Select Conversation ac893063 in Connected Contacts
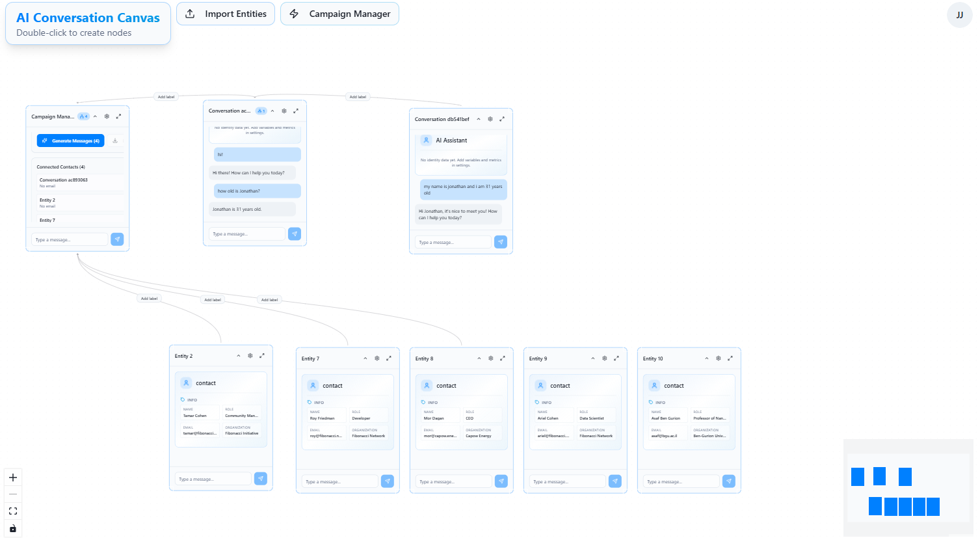 point(81,182)
